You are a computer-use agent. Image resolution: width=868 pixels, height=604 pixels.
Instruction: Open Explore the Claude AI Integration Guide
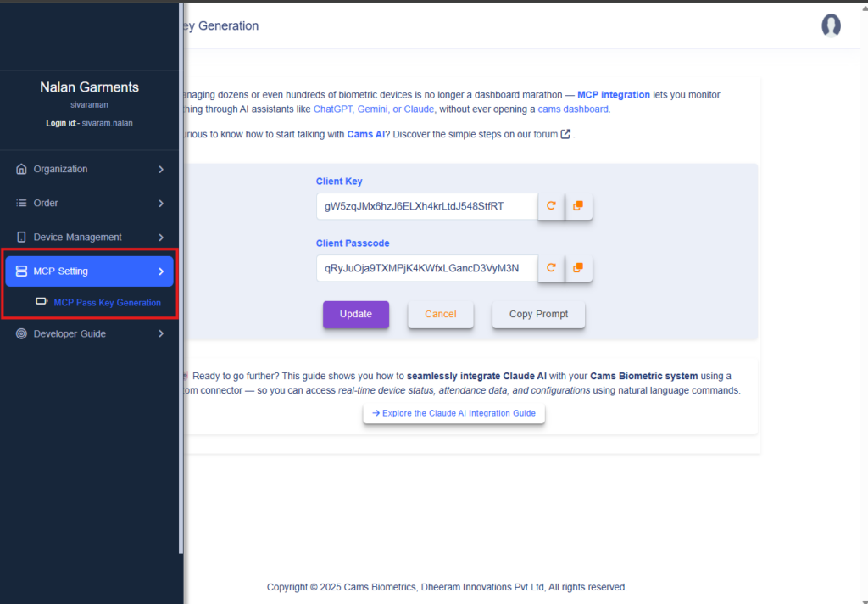tap(453, 413)
